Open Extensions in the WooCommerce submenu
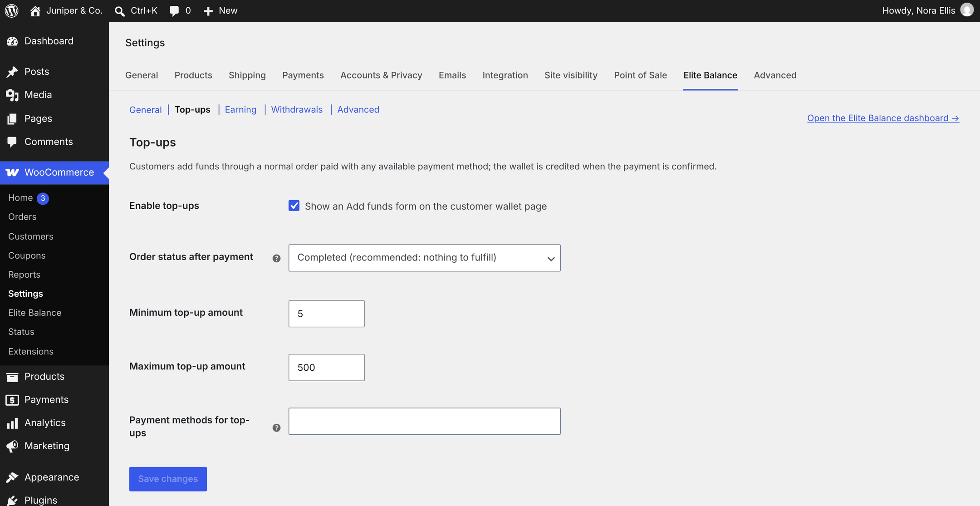The height and width of the screenshot is (506, 980). (x=31, y=351)
